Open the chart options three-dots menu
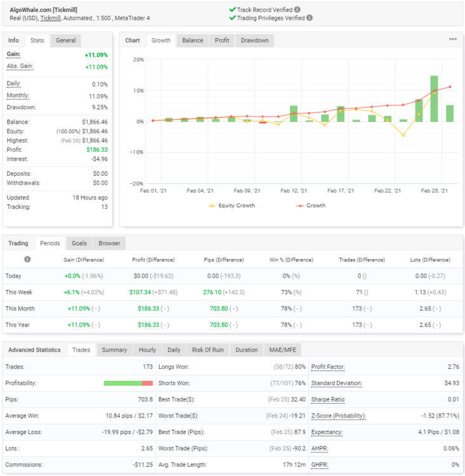 [x=453, y=39]
